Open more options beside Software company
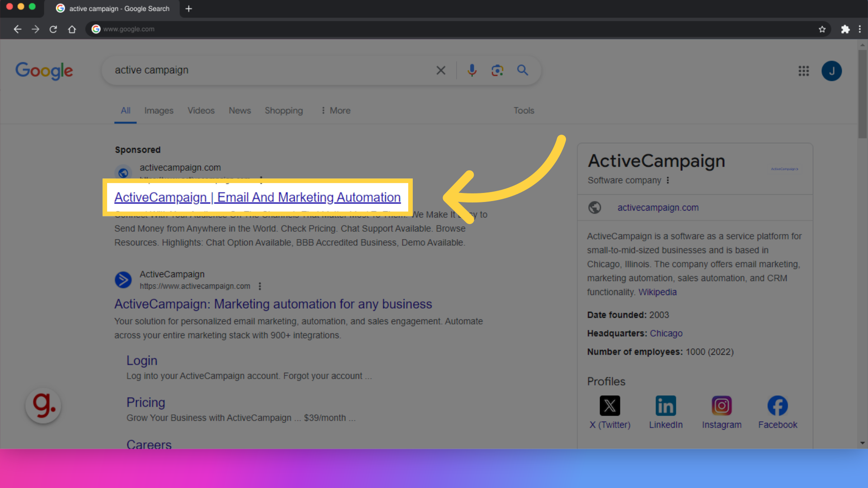868x488 pixels. (668, 180)
